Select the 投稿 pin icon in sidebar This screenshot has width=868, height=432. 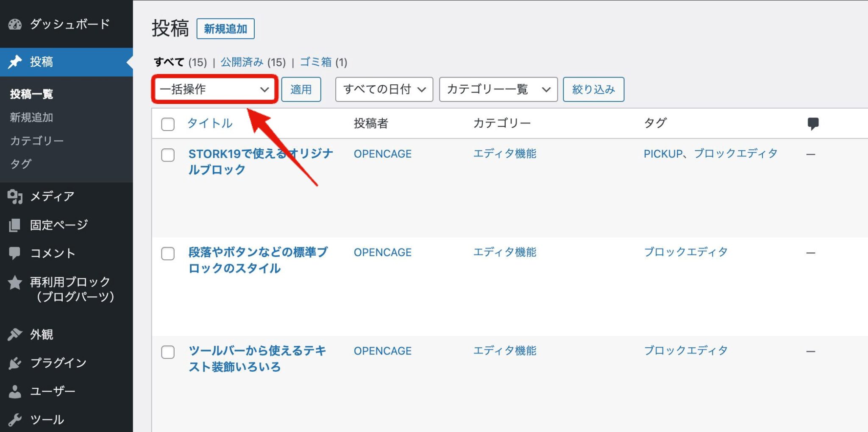[x=15, y=62]
